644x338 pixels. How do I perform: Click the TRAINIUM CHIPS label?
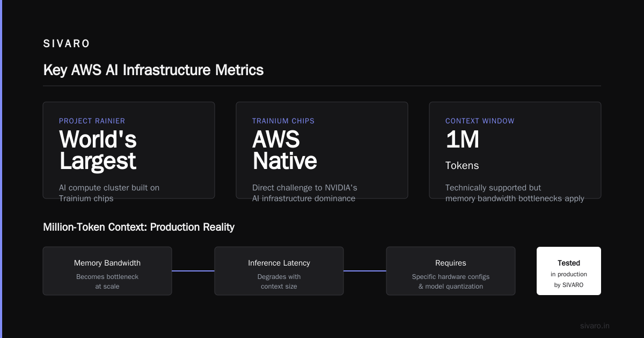pyautogui.click(x=283, y=121)
